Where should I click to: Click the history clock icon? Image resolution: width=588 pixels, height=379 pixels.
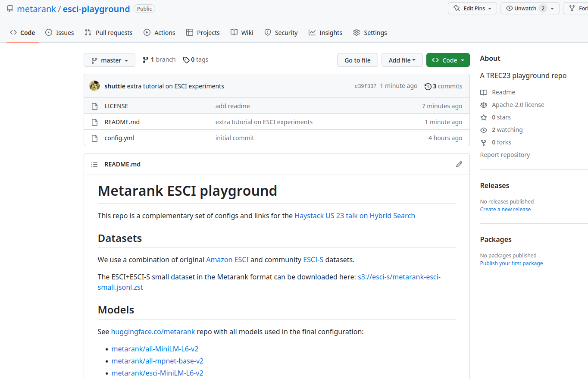[428, 86]
